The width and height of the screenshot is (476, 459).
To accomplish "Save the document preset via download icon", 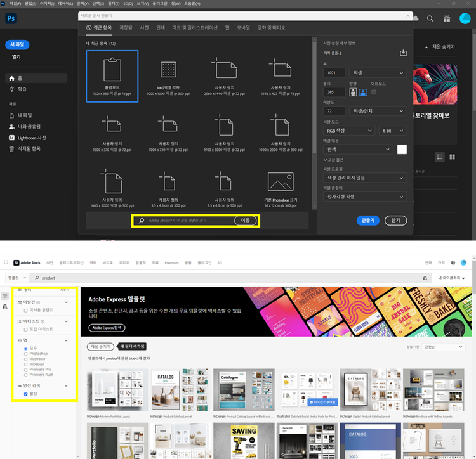I will pos(403,53).
